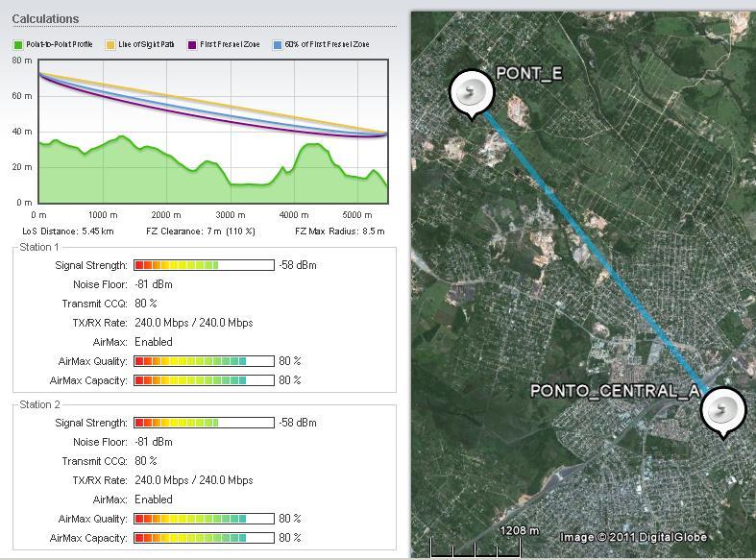
Task: Click the yellow Line of Sight Path swatch
Action: (110, 45)
